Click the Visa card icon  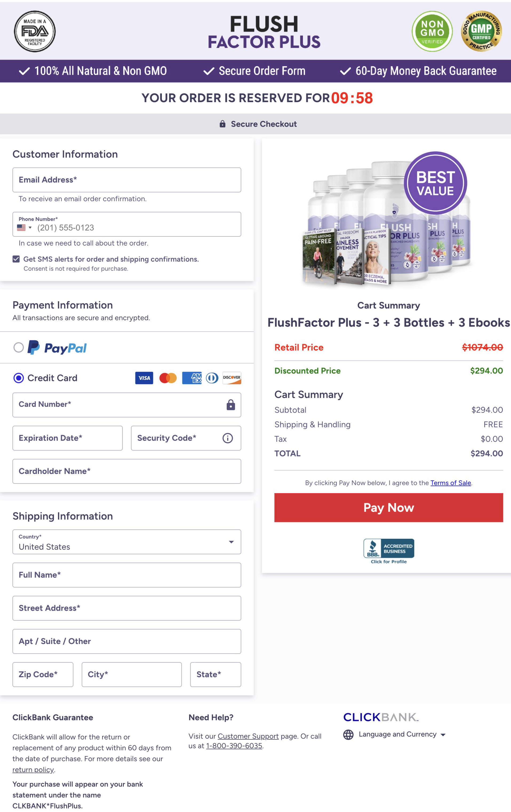[144, 378]
